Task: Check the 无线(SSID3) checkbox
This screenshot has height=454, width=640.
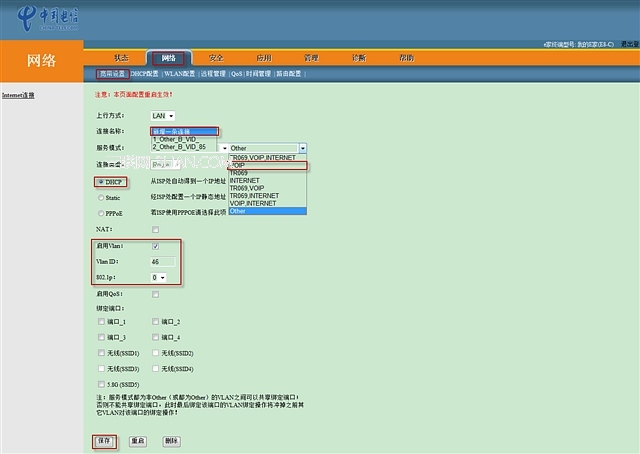Action: point(101,369)
